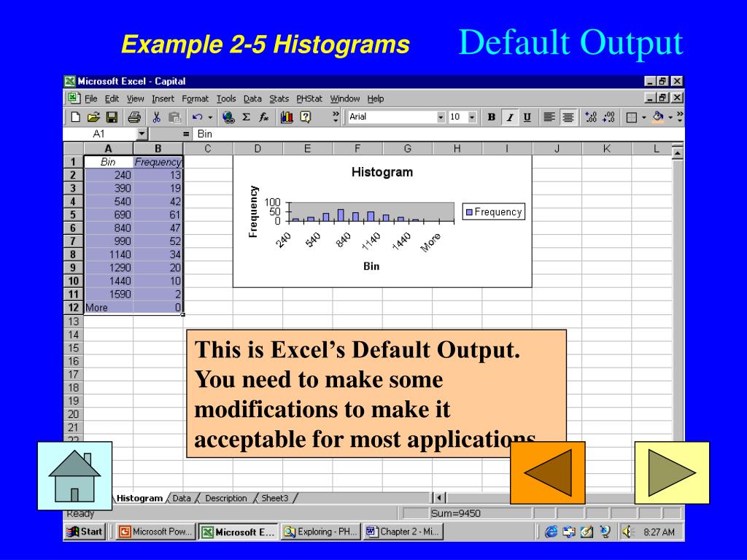Open the Arial font name dropdown
The width and height of the screenshot is (747, 560).
click(441, 117)
